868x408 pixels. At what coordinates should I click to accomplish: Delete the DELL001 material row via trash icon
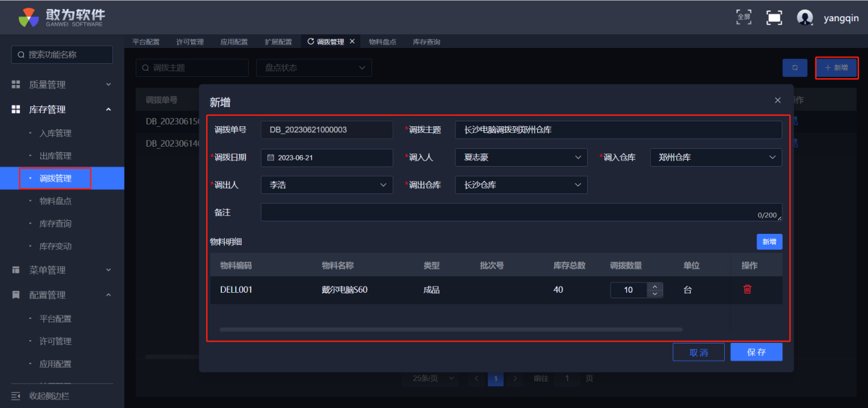747,289
